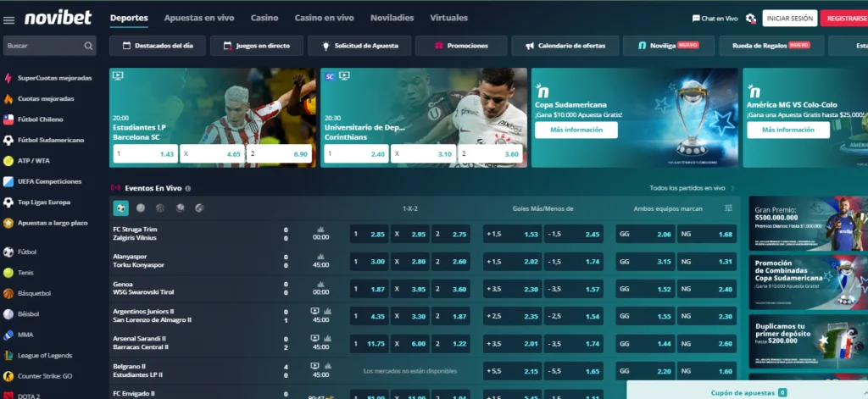Open statistics icon for Genoa match
The width and height of the screenshot is (868, 399).
pyautogui.click(x=320, y=284)
